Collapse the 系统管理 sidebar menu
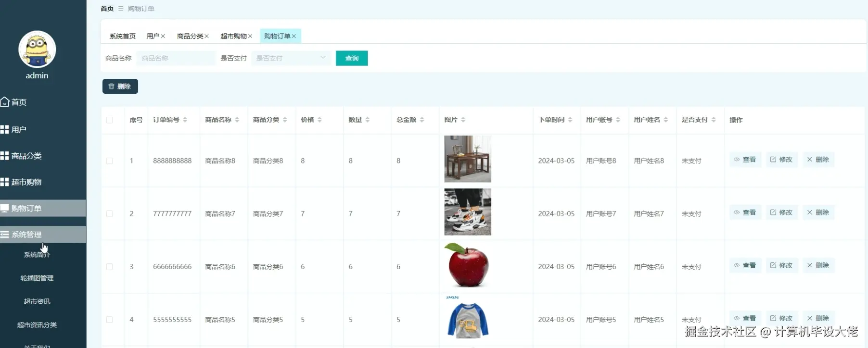This screenshot has width=868, height=348. click(x=43, y=235)
